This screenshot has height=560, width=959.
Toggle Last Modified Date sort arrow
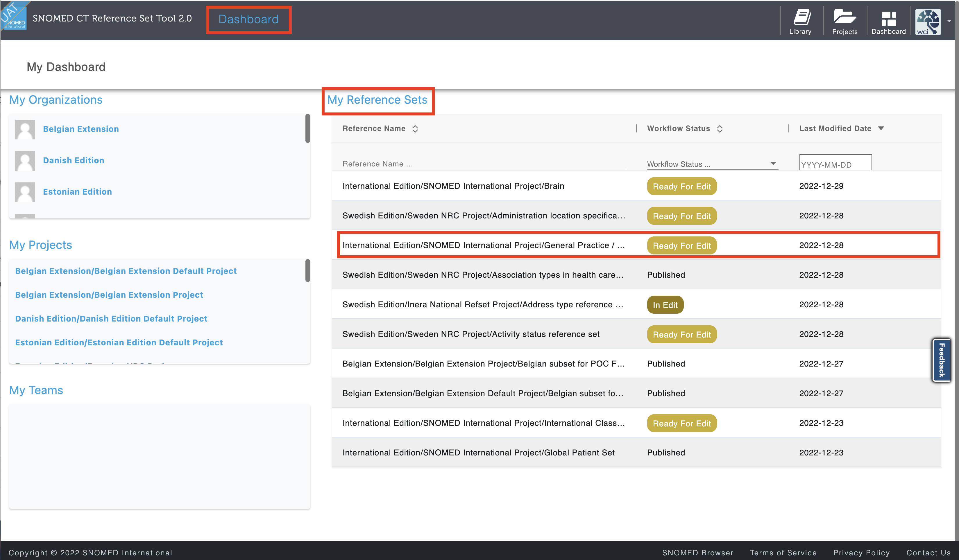[x=881, y=129]
